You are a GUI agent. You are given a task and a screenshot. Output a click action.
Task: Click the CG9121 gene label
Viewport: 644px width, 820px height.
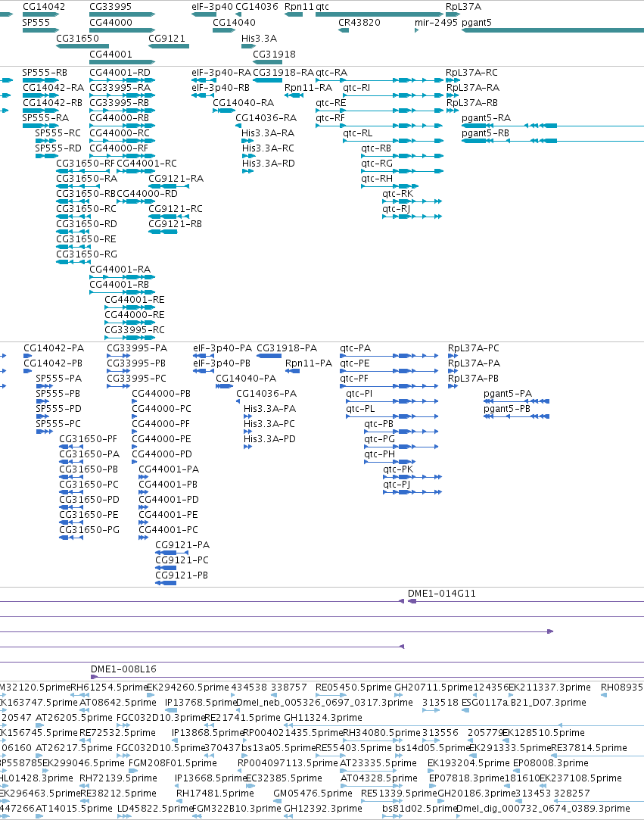pos(166,38)
